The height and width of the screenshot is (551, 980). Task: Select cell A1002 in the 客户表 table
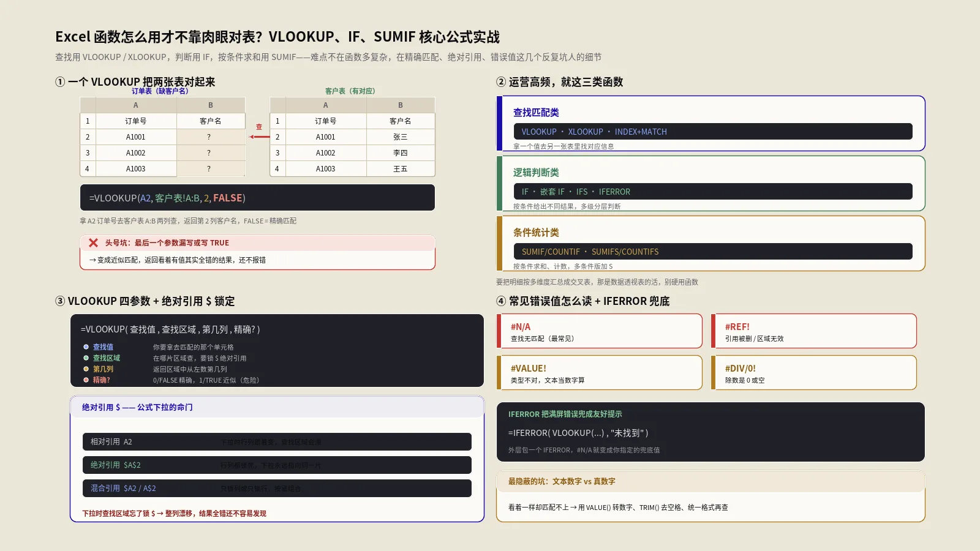[326, 153]
